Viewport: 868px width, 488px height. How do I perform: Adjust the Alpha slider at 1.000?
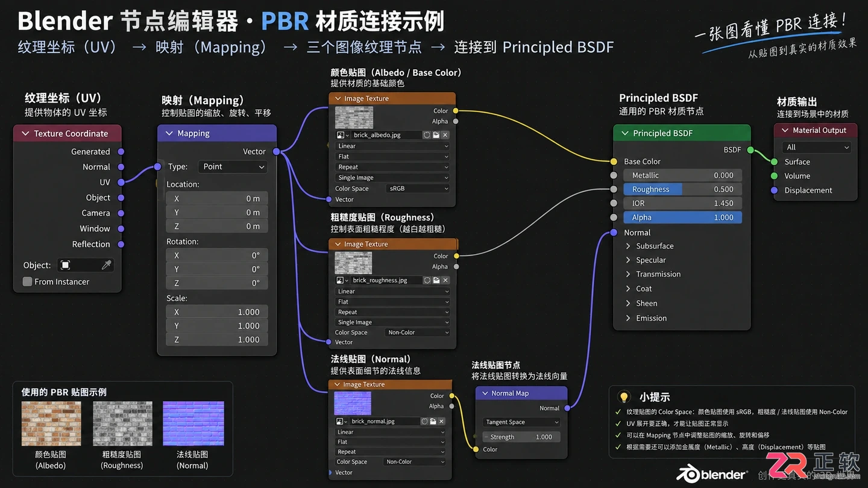[683, 217]
